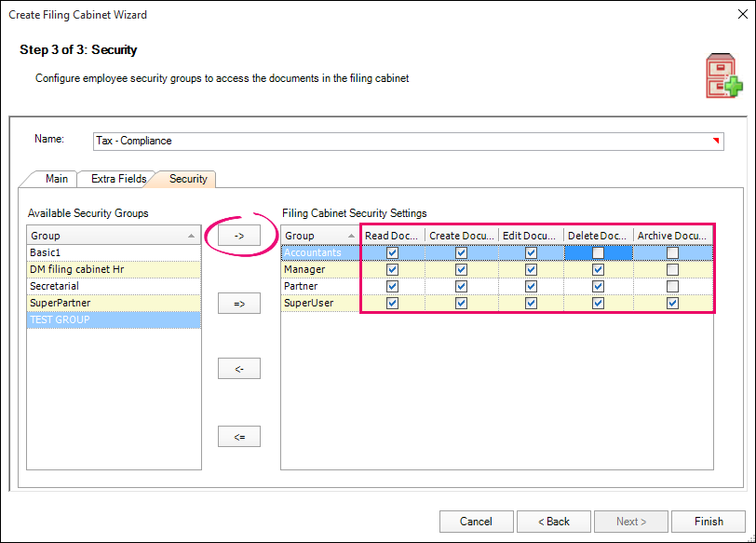Switch to the Main tab

click(56, 179)
